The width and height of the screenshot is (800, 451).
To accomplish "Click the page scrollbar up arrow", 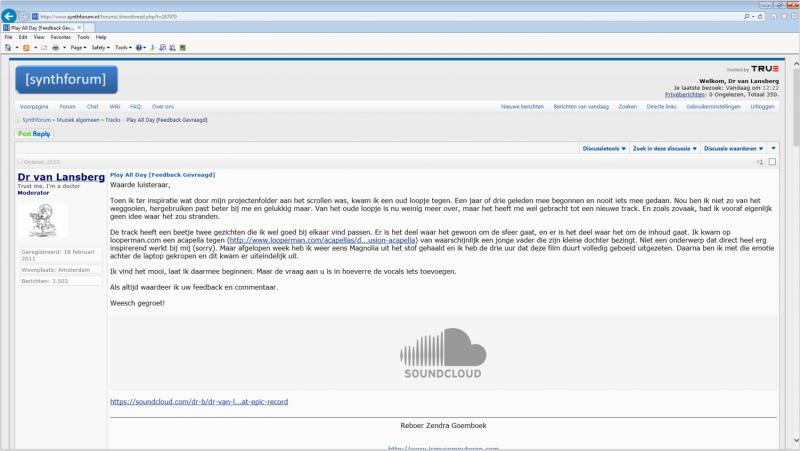I will 795,64.
